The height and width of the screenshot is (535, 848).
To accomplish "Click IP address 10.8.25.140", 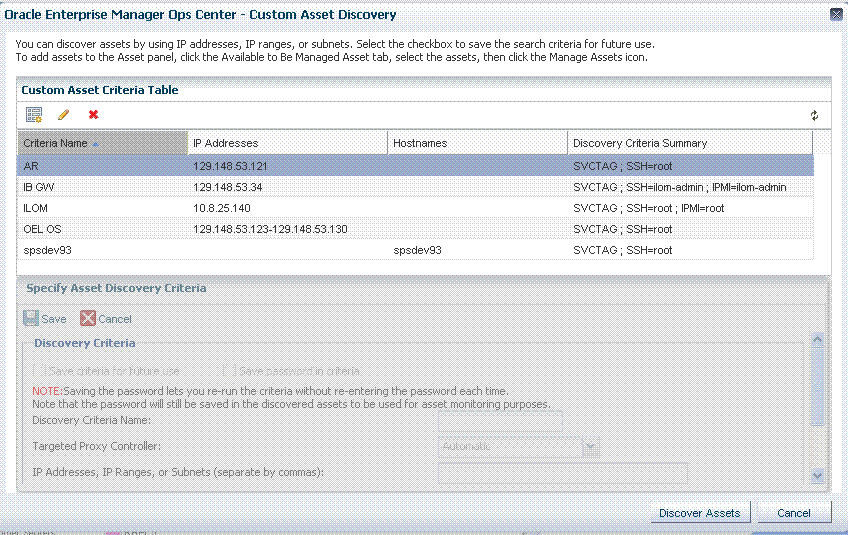I will [x=222, y=208].
